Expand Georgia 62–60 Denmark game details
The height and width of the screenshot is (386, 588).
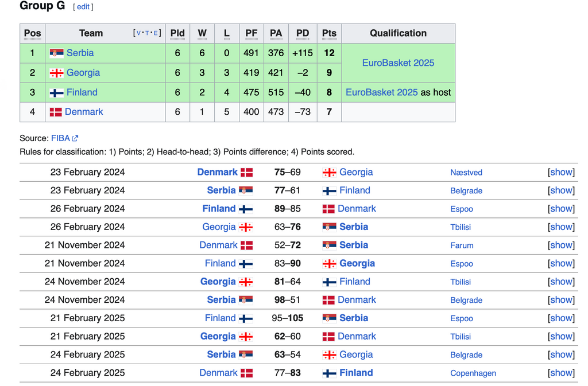pyautogui.click(x=561, y=336)
